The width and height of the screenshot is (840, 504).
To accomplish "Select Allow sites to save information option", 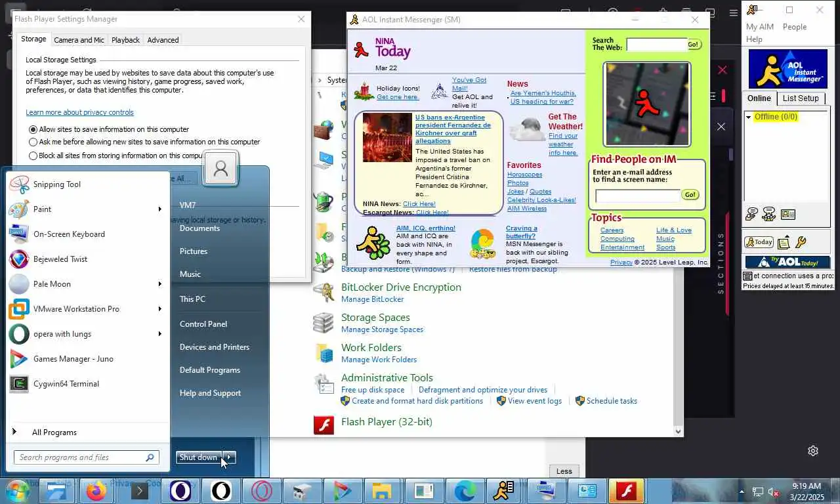I will point(33,130).
